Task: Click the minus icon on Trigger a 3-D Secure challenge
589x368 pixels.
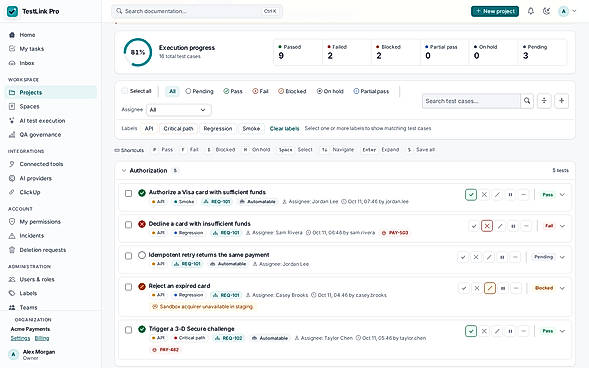Action: click(x=524, y=331)
